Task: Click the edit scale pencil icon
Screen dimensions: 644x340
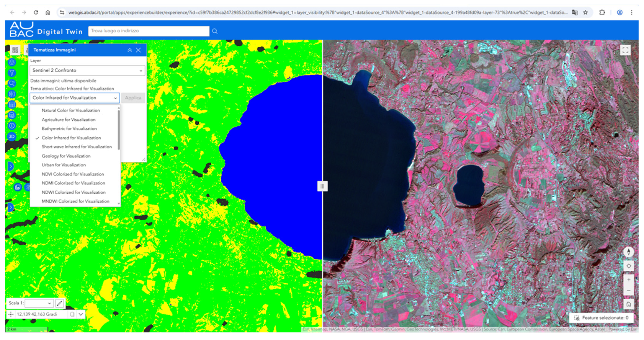Action: (x=60, y=303)
